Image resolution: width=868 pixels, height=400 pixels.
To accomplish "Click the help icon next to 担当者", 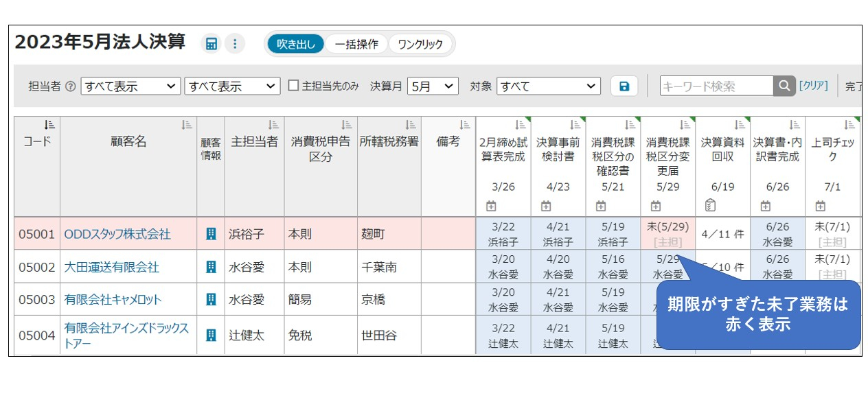I will coord(71,86).
